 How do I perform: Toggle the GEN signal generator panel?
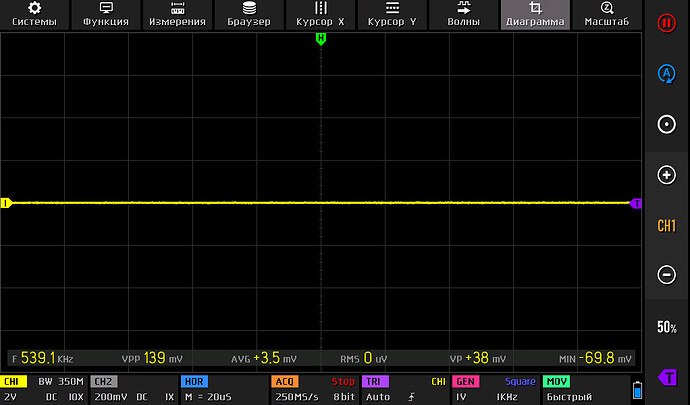(494, 390)
